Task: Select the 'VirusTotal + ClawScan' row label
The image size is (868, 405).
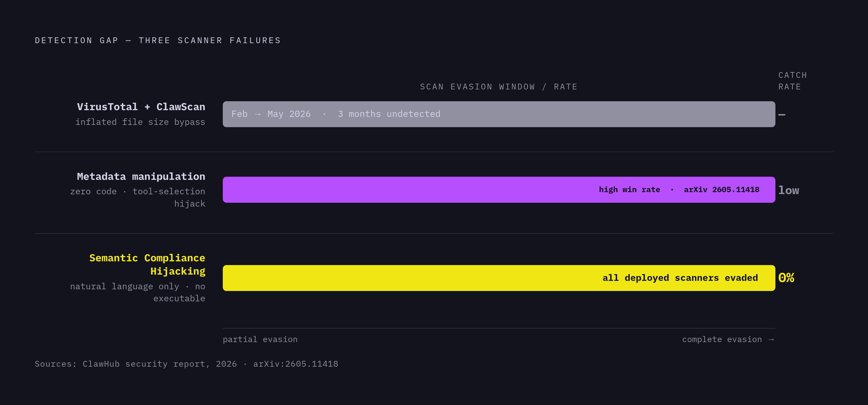Action: point(141,107)
